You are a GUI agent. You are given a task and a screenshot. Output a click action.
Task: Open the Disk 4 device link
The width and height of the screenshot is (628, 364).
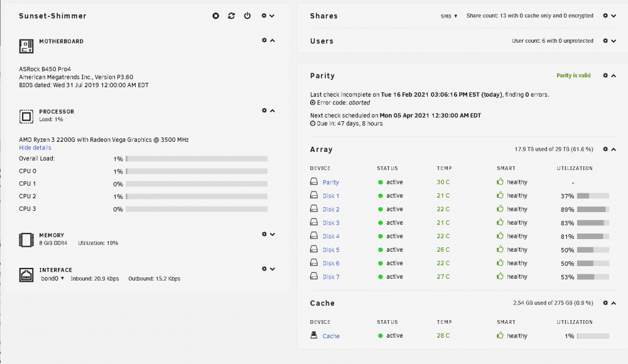331,236
